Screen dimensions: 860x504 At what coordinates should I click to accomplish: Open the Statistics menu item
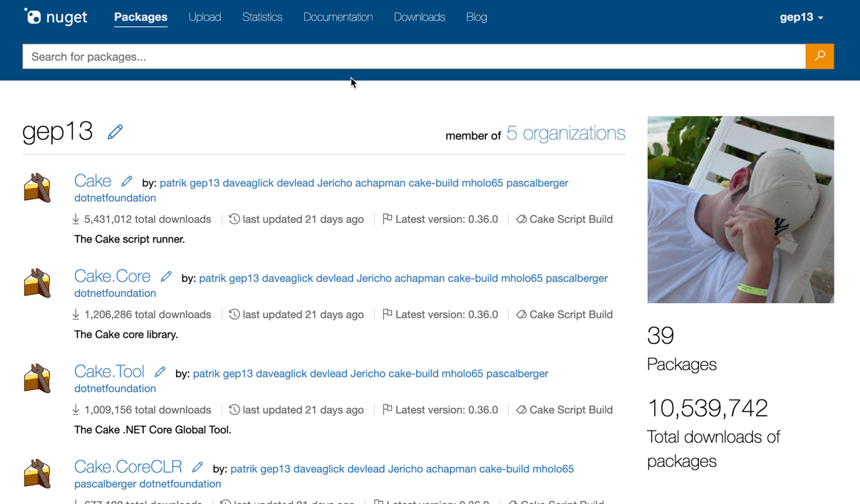pyautogui.click(x=262, y=17)
